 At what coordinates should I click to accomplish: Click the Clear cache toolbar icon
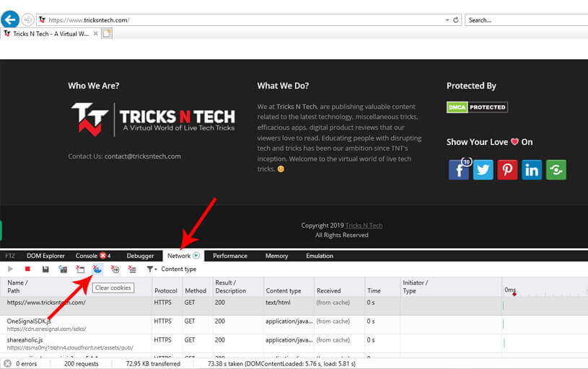pos(80,269)
